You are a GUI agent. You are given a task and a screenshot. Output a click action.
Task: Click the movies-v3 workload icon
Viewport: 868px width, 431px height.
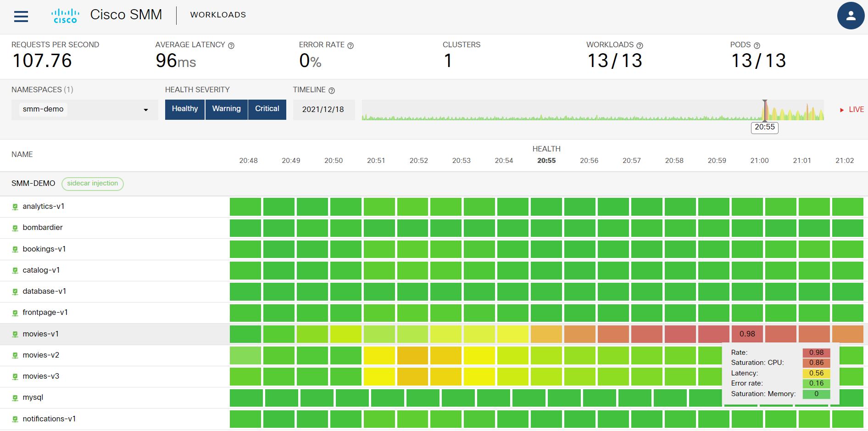[15, 376]
